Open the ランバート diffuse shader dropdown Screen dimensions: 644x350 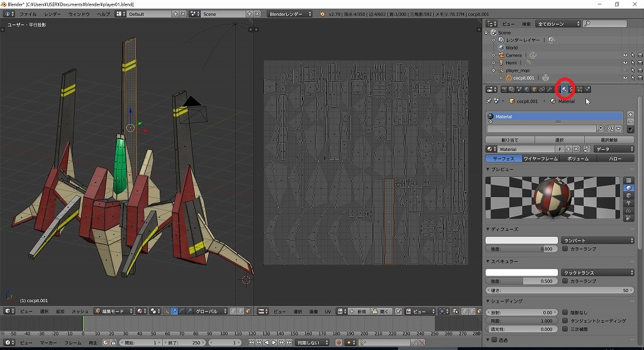(597, 240)
